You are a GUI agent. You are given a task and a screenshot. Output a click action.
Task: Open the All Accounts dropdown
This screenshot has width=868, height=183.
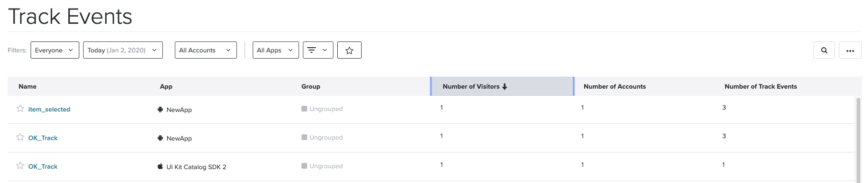tap(206, 50)
